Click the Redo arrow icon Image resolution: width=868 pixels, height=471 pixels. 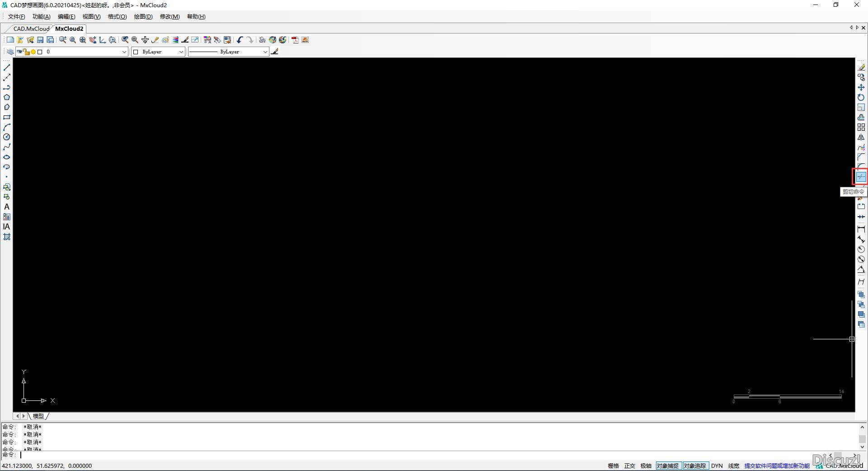pyautogui.click(x=250, y=40)
